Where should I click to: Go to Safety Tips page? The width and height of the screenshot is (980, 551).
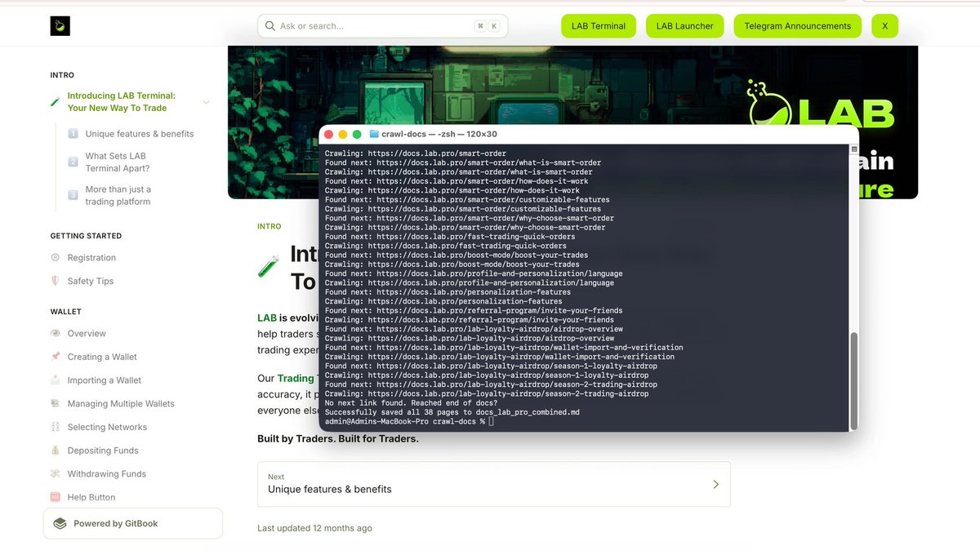coord(91,281)
